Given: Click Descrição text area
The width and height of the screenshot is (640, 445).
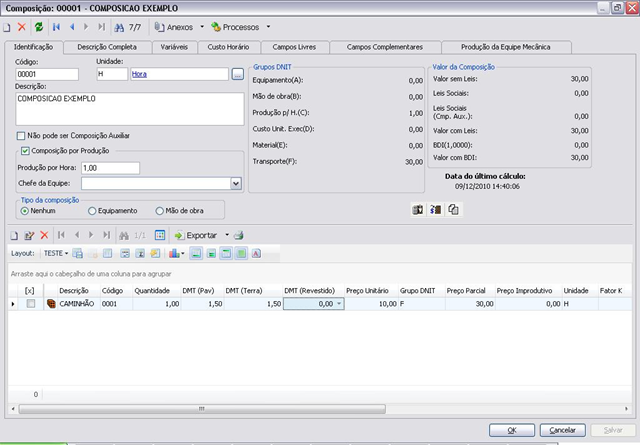Looking at the screenshot, I should (130, 109).
